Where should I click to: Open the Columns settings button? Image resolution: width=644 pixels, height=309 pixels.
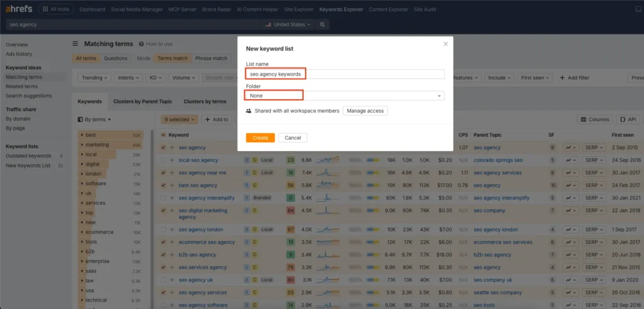(595, 120)
